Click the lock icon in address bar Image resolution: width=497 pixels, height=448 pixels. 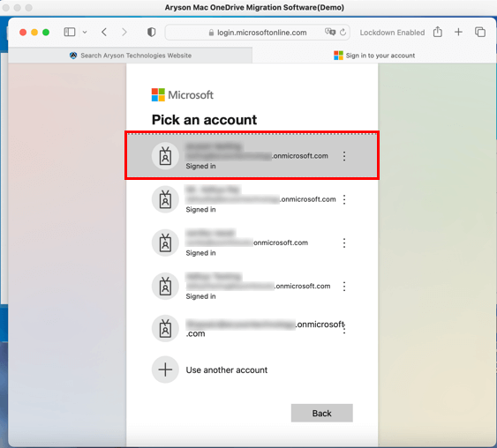click(211, 33)
